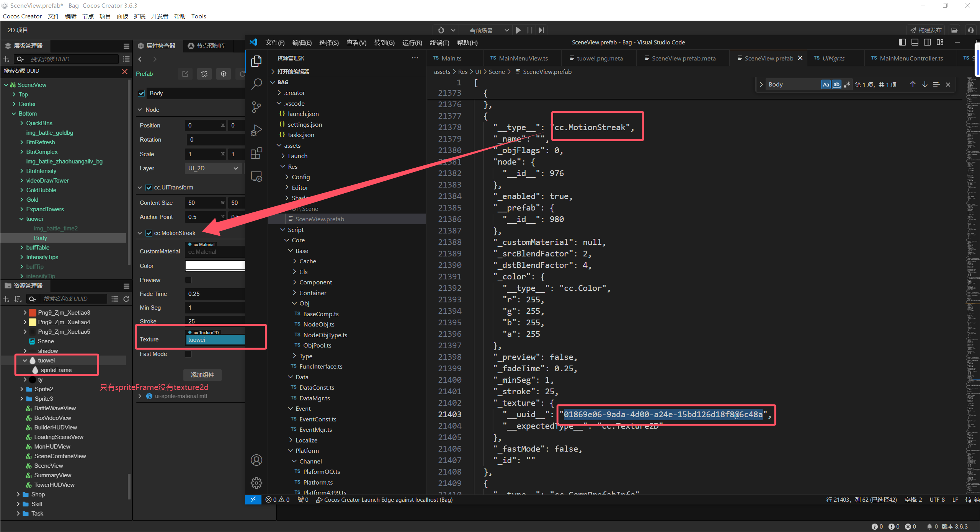Enable the Preview checkbox
Screen dimensions: 980x532
(x=188, y=280)
